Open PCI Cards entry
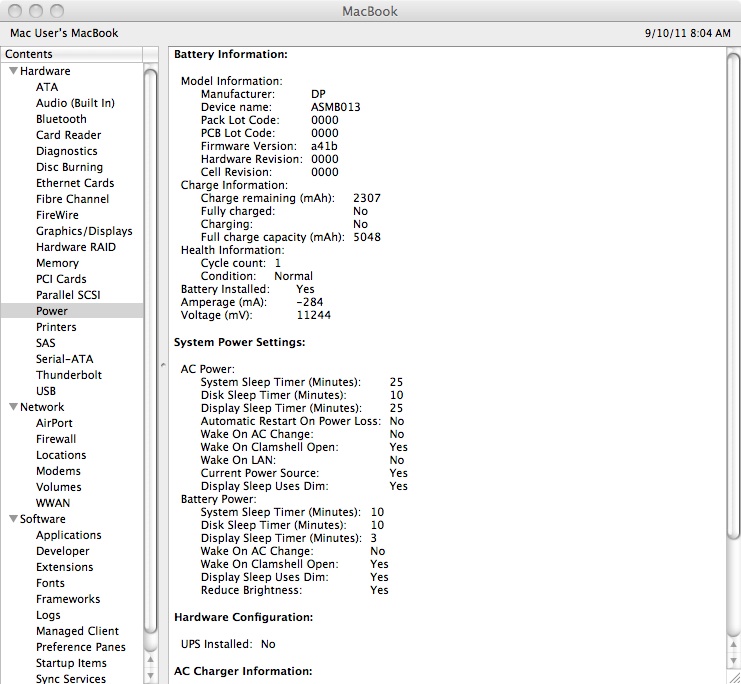 (x=61, y=279)
